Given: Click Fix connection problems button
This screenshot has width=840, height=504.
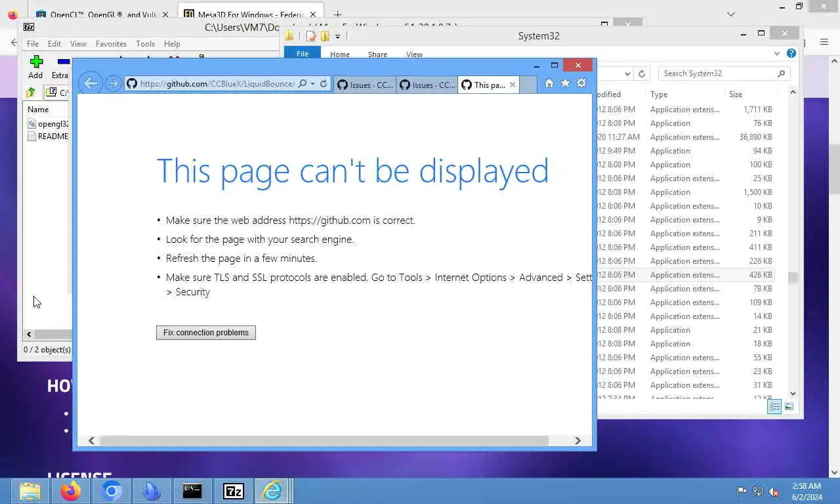Looking at the screenshot, I should coord(206,333).
